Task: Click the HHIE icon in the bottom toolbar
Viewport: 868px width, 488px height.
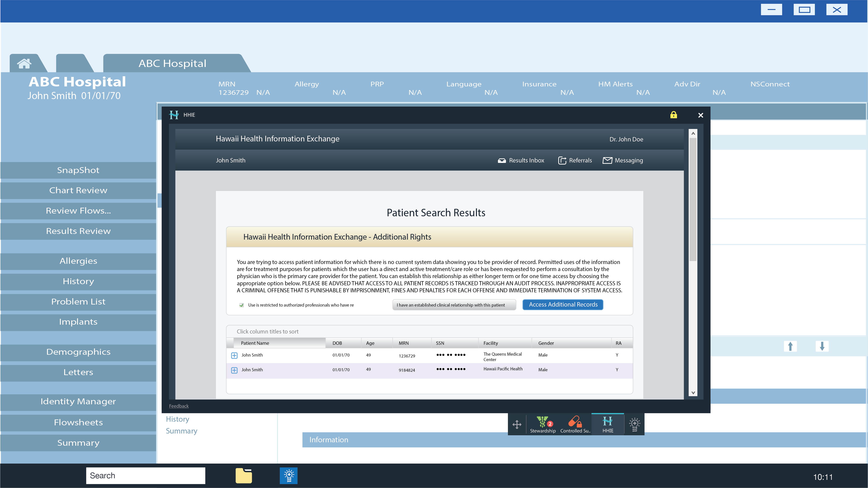Action: click(608, 424)
